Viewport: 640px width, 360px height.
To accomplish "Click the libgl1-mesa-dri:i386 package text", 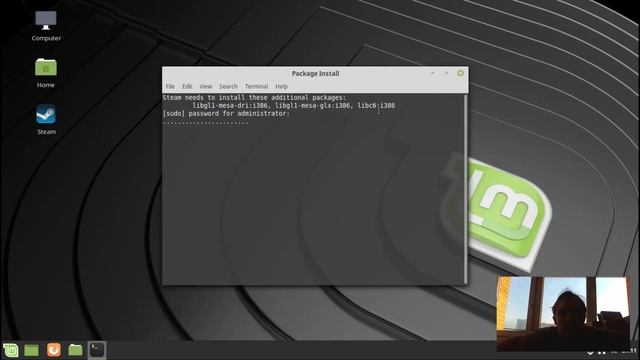I will click(230, 106).
